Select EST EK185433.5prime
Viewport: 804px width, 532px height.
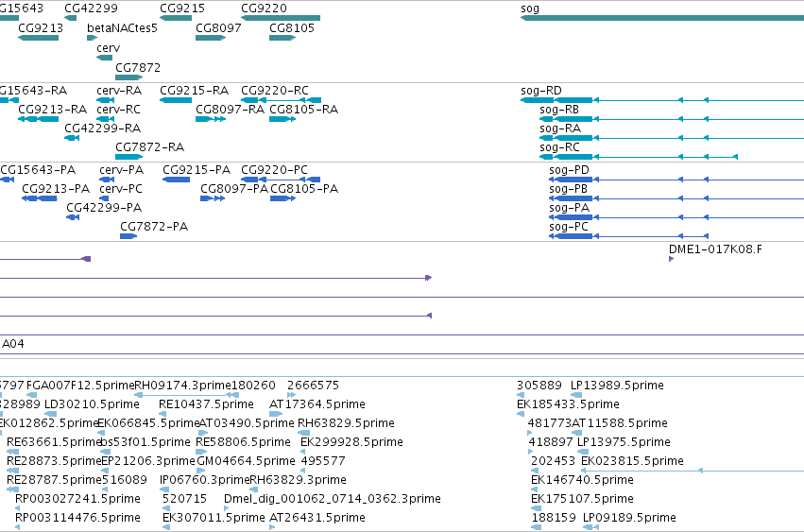click(x=521, y=414)
